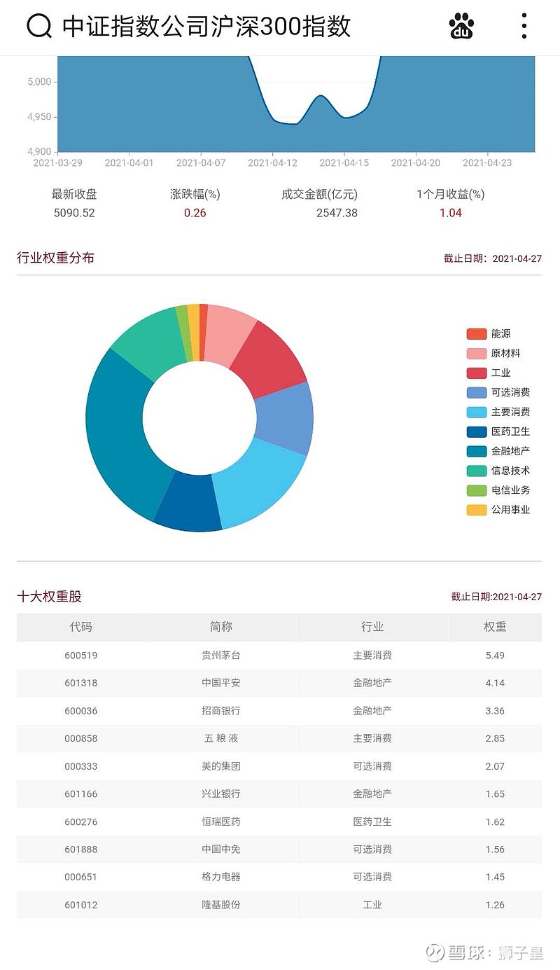Click weight value 4.14
The height and width of the screenshot is (970, 560).
495,683
